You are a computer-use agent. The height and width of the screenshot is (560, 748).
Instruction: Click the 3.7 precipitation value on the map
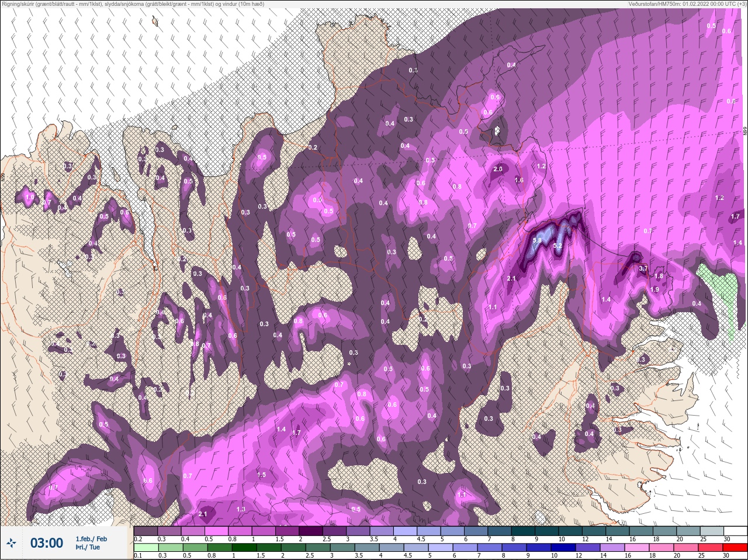(x=643, y=268)
